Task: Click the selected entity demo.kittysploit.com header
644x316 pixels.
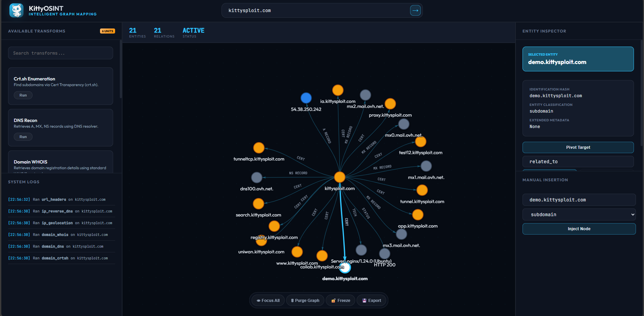Action: tap(578, 59)
